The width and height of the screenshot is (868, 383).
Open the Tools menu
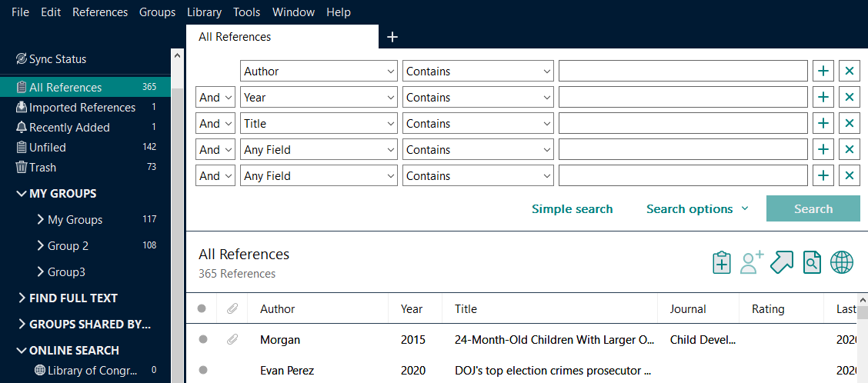coord(246,12)
